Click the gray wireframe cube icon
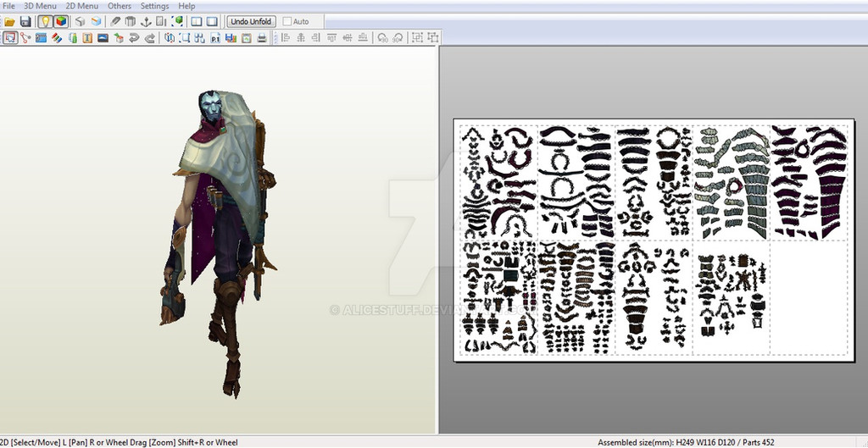868x448 pixels. (x=81, y=21)
